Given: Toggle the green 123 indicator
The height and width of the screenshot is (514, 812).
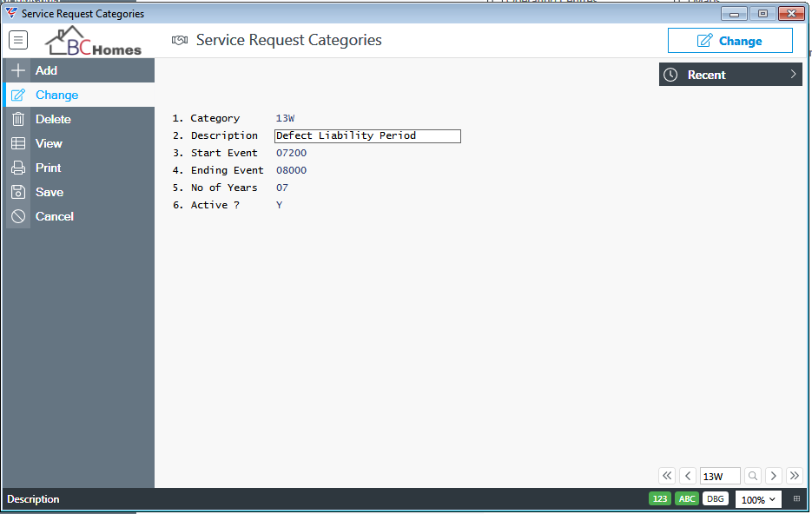Looking at the screenshot, I should click(x=660, y=499).
